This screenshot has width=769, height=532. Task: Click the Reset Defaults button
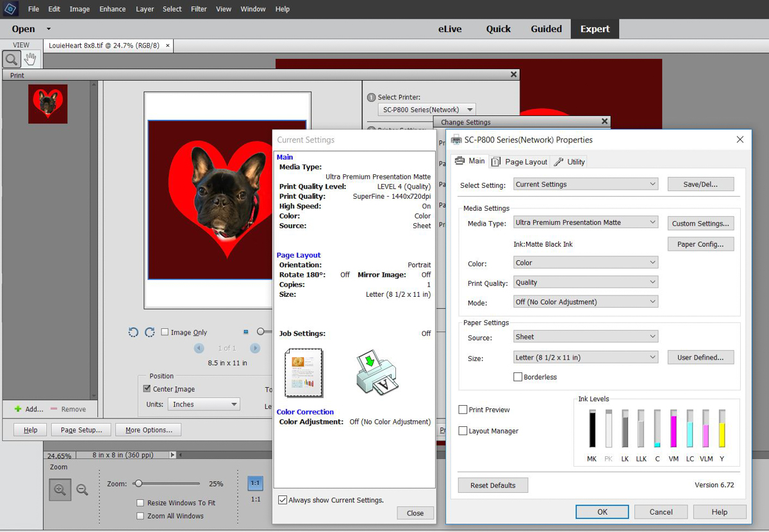tap(493, 485)
